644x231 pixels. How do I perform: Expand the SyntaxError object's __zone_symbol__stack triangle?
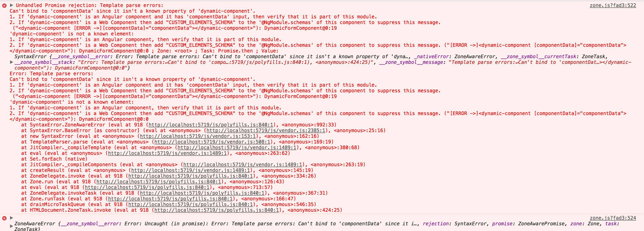[12, 62]
